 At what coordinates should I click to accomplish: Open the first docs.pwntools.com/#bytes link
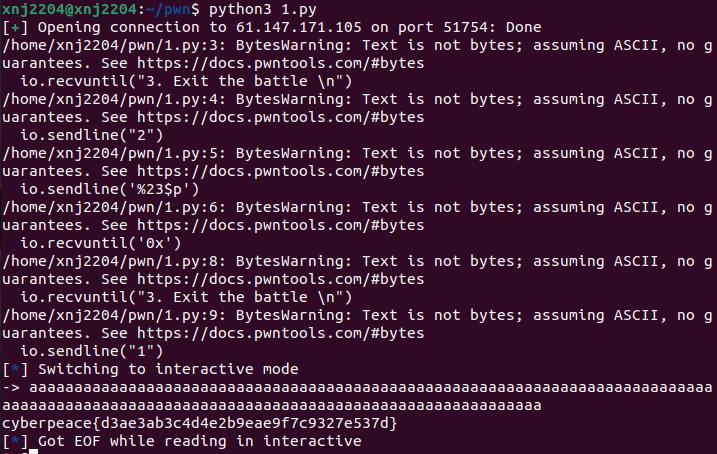(280, 63)
